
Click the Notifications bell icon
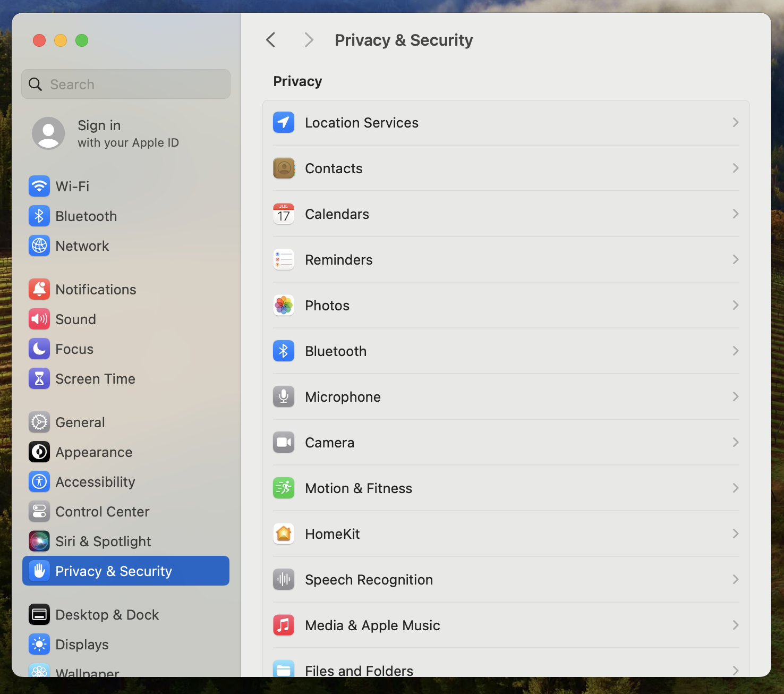click(39, 290)
